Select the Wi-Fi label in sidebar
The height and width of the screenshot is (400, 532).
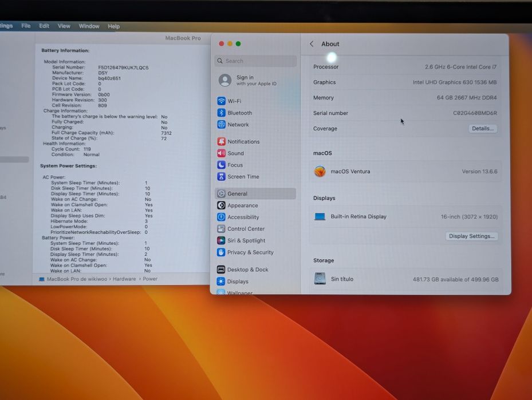tap(234, 101)
